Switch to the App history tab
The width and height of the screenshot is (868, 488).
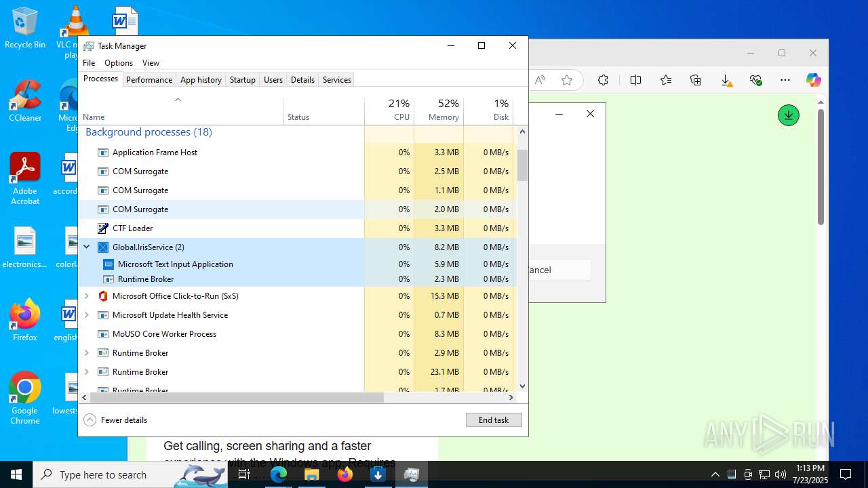201,80
